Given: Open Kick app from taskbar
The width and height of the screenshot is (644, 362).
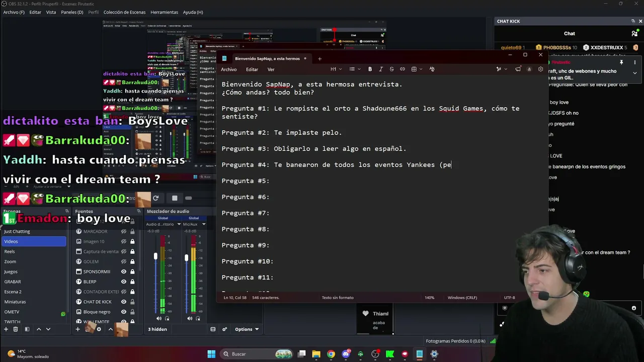Looking at the screenshot, I should 390,354.
